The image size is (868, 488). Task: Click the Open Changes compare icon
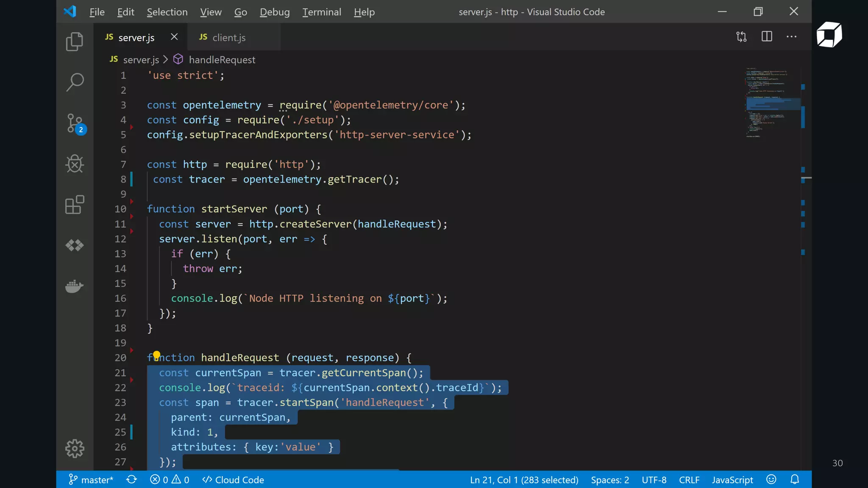click(x=741, y=37)
